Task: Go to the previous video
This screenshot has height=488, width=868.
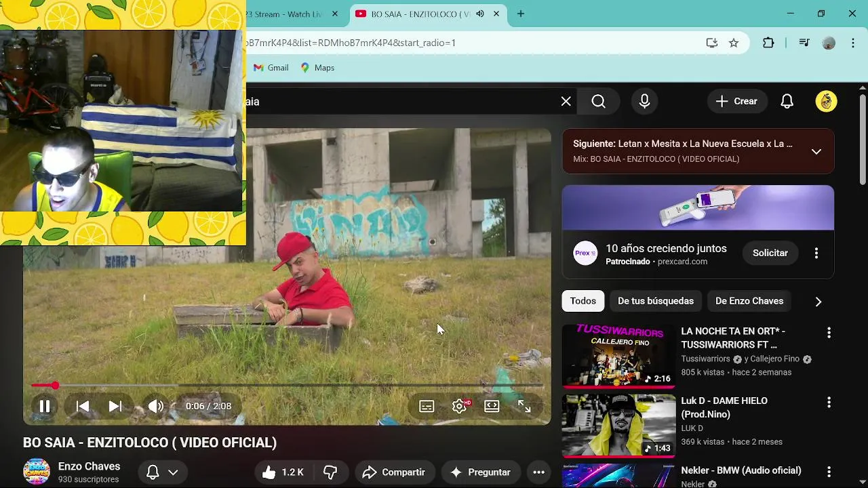Action: [x=83, y=406]
